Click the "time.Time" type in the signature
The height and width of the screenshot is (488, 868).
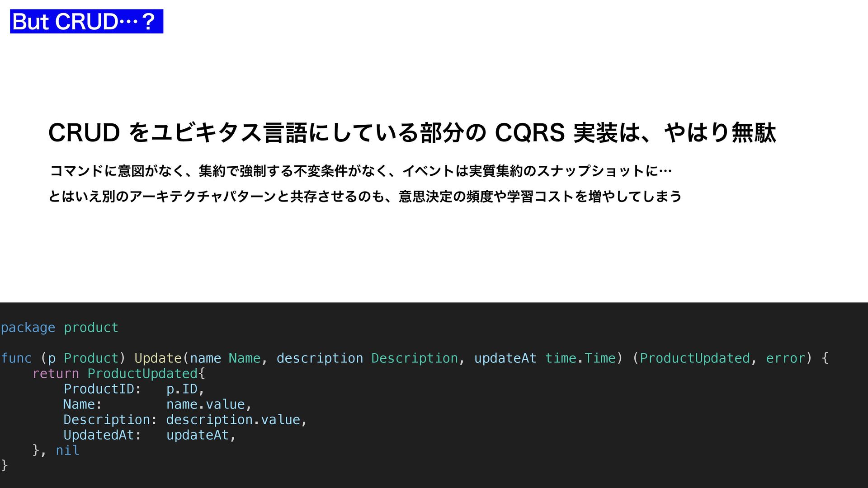580,358
